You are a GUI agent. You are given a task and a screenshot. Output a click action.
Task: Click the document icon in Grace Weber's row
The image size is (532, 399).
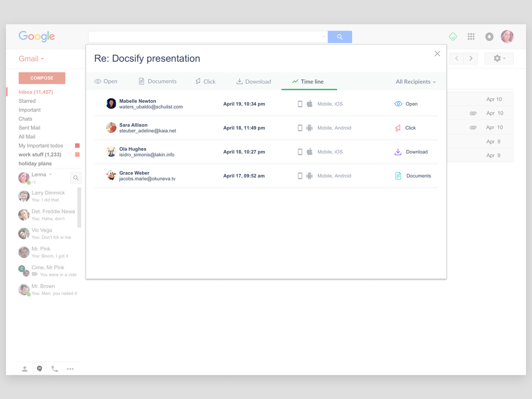click(399, 176)
